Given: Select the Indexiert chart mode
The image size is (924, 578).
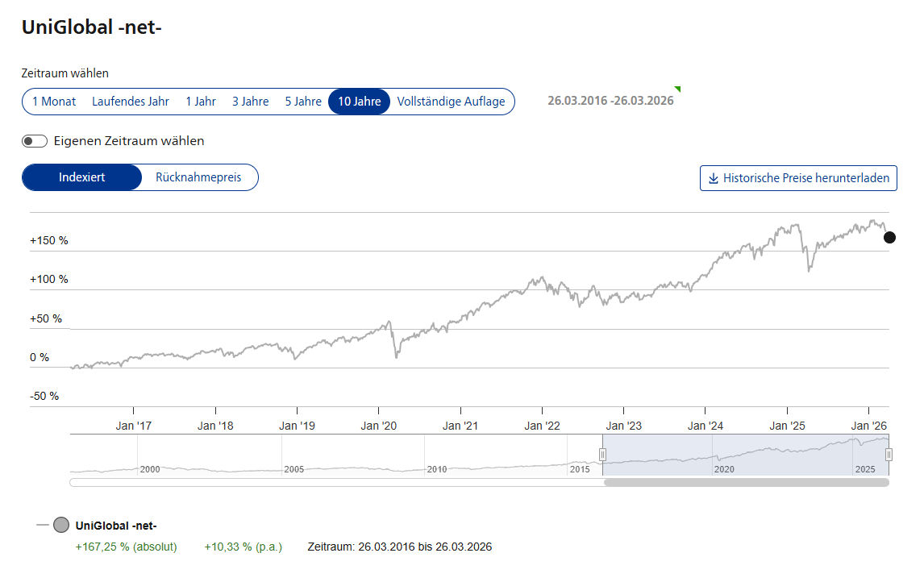Looking at the screenshot, I should (x=81, y=177).
